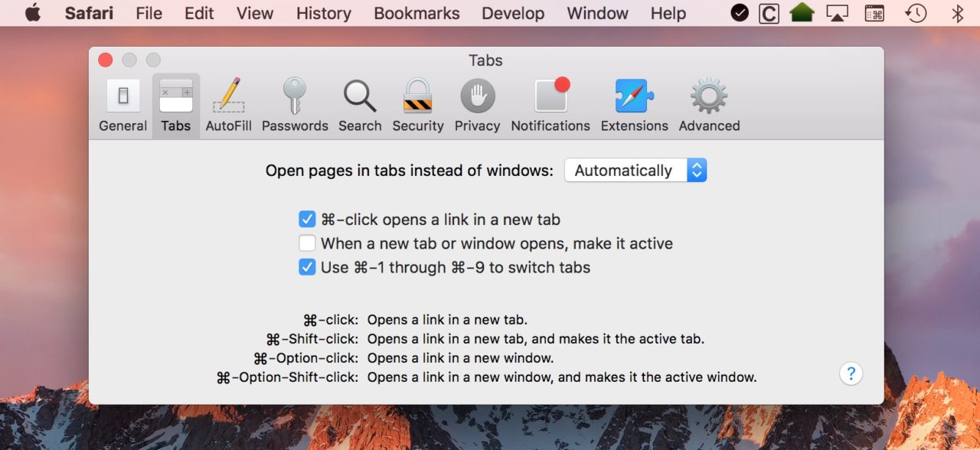Click the '⌘-Shift-click:' shortcut label
This screenshot has width=980, height=450.
click(312, 339)
